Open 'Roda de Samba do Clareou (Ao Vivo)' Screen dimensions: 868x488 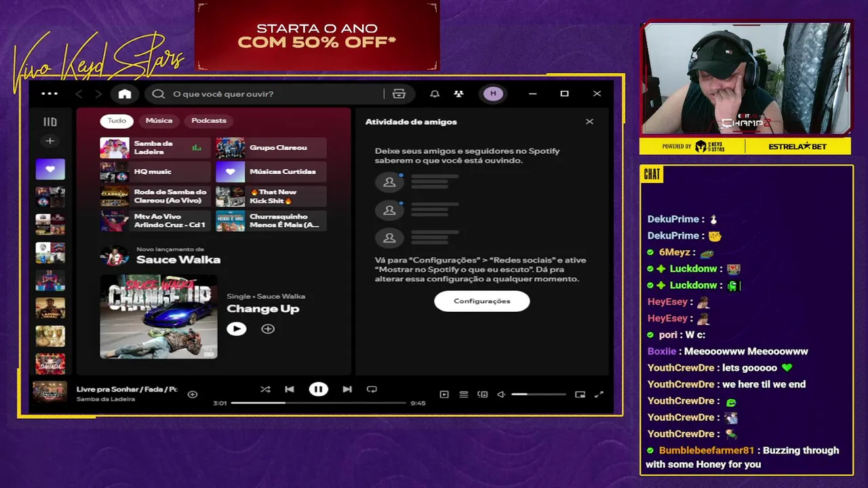pyautogui.click(x=155, y=197)
